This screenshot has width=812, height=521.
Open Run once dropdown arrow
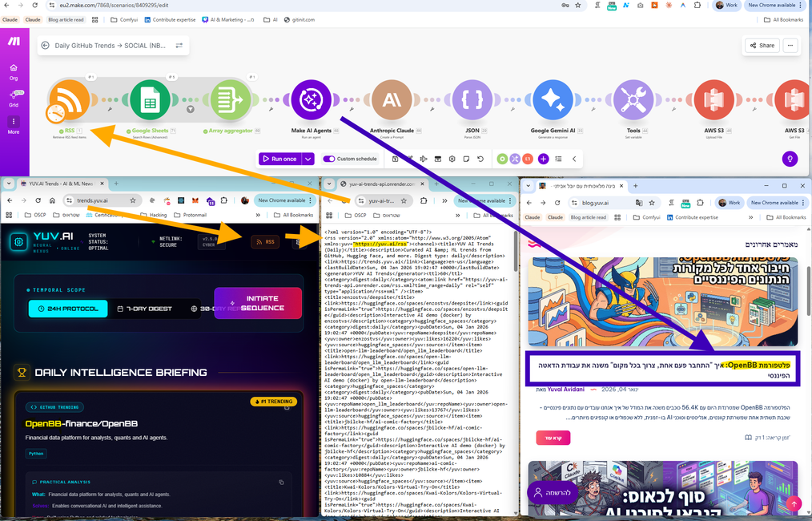308,160
